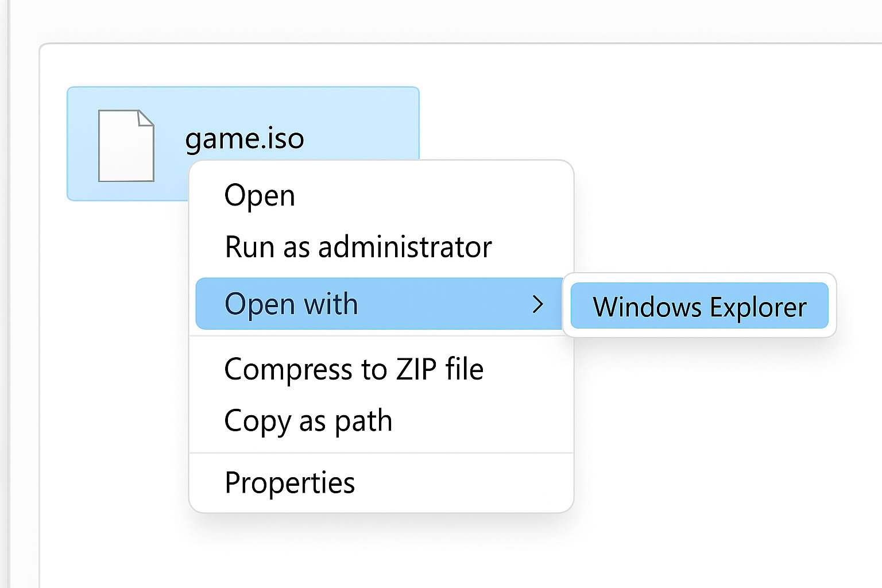Select Run as administrator
This screenshot has height=588, width=882.
point(358,247)
